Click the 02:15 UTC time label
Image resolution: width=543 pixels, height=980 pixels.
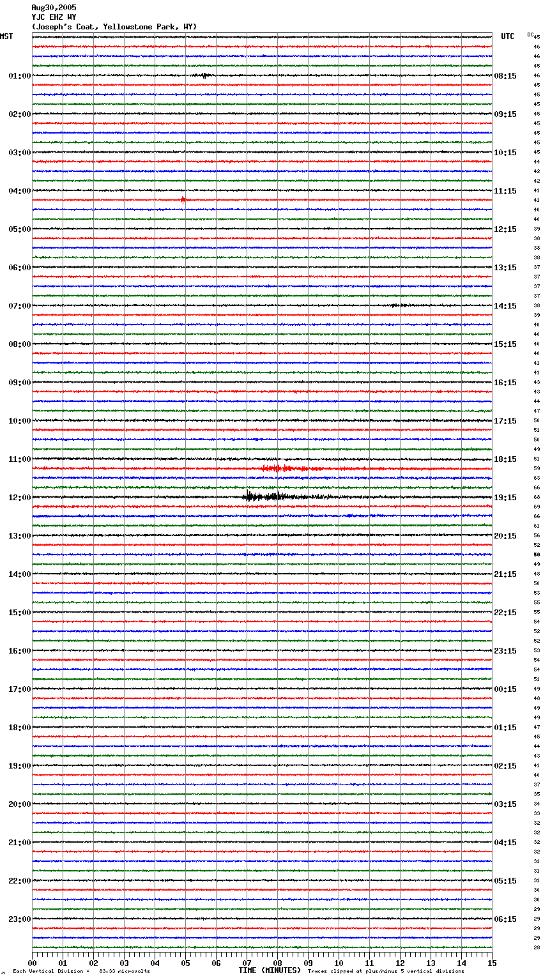pos(505,766)
